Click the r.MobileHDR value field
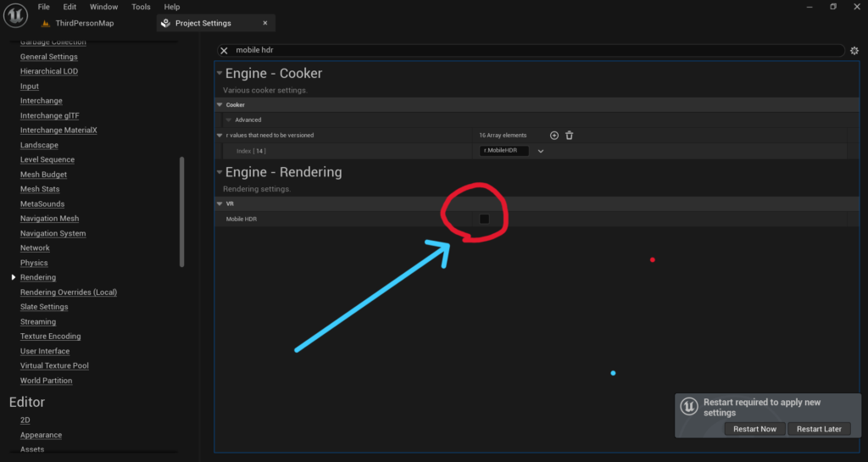The width and height of the screenshot is (868, 462). [x=504, y=151]
